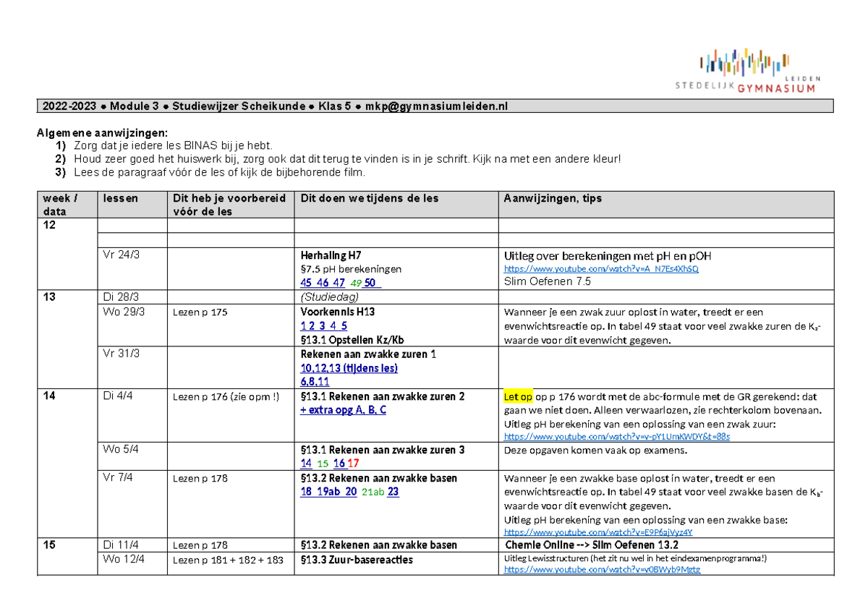Click the 'Vr 31/3' lesson date
The height and width of the screenshot is (614, 868).
(121, 354)
